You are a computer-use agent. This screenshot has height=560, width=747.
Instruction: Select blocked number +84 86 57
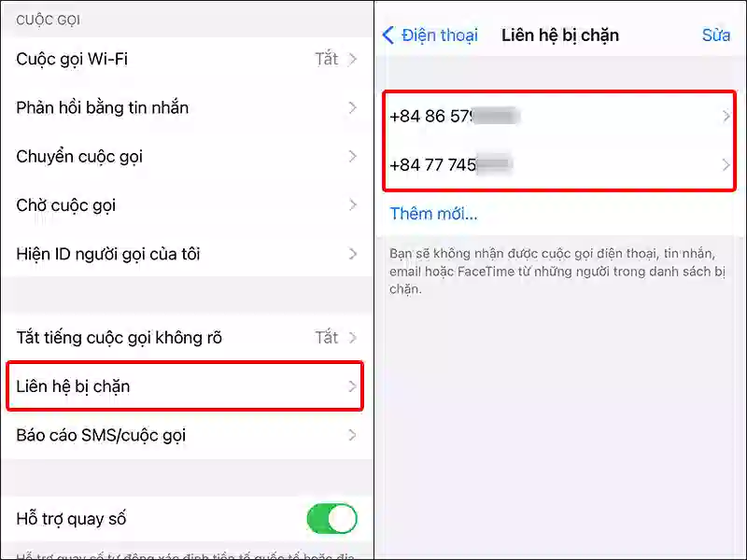coord(559,116)
